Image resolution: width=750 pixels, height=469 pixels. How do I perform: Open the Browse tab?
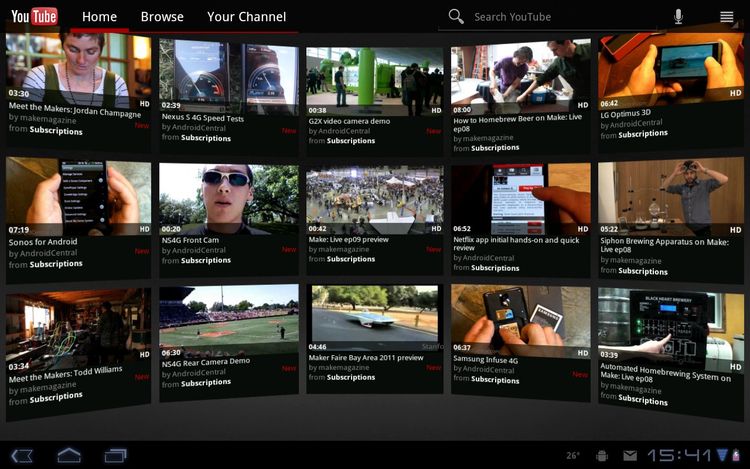point(162,17)
